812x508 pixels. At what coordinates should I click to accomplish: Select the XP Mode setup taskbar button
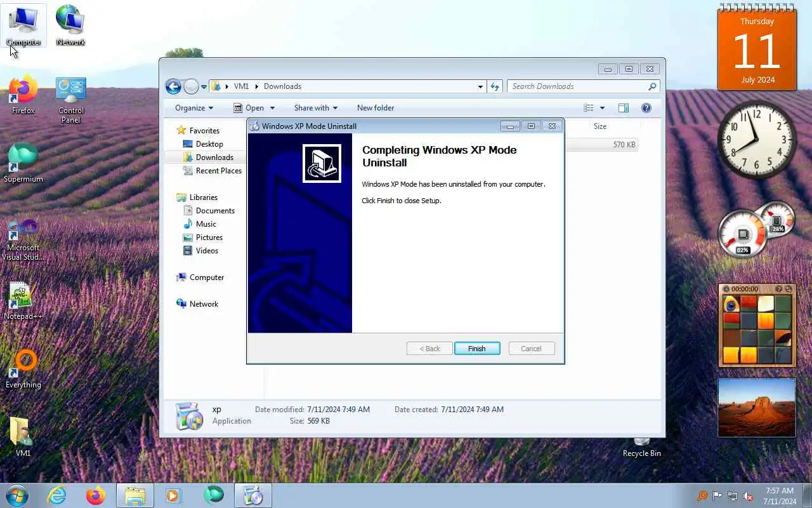pos(253,495)
